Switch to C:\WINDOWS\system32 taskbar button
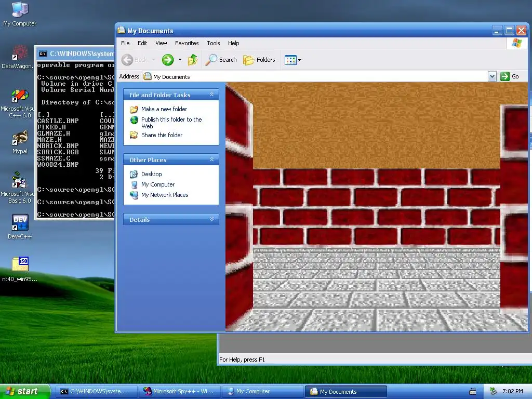The height and width of the screenshot is (399, 532). (x=96, y=391)
